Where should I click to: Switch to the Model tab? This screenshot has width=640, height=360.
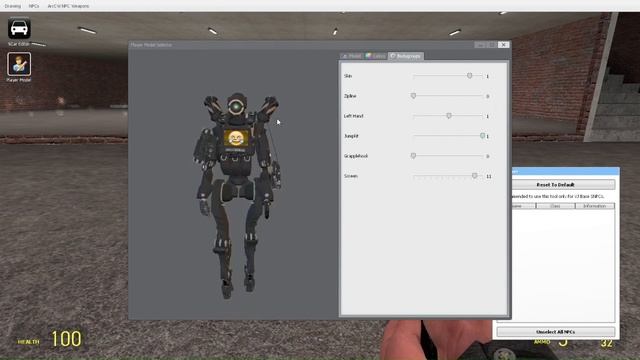pyautogui.click(x=351, y=56)
